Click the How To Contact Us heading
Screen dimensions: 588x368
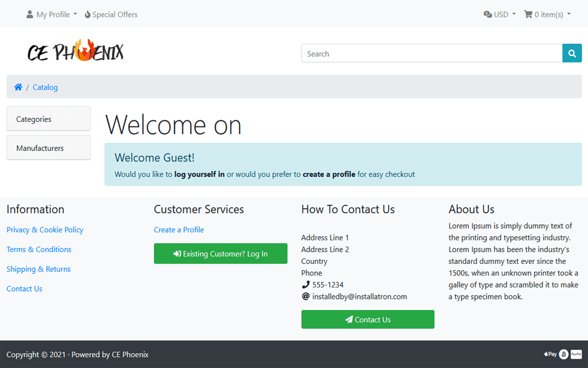point(348,209)
